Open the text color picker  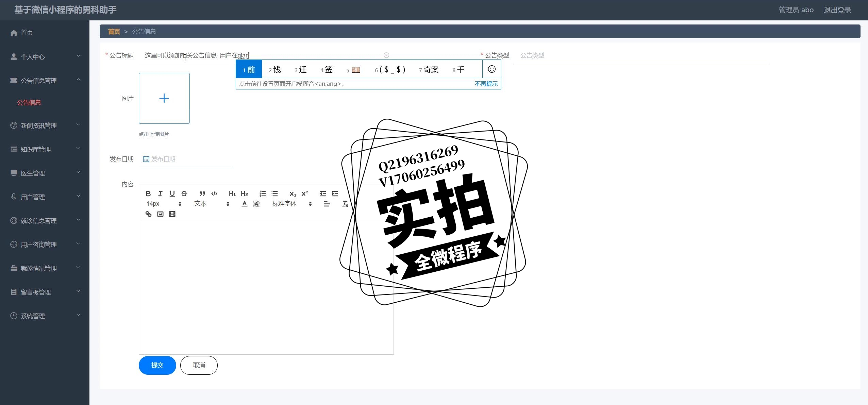tap(244, 204)
